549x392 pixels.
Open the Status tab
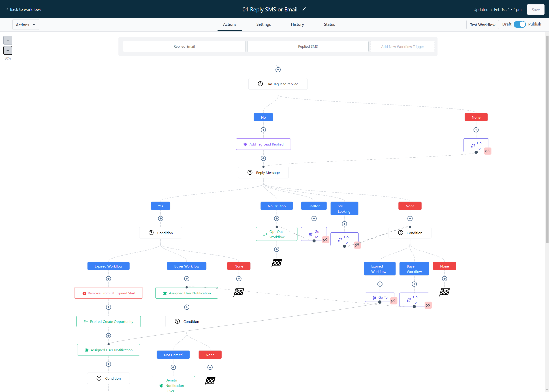(329, 24)
